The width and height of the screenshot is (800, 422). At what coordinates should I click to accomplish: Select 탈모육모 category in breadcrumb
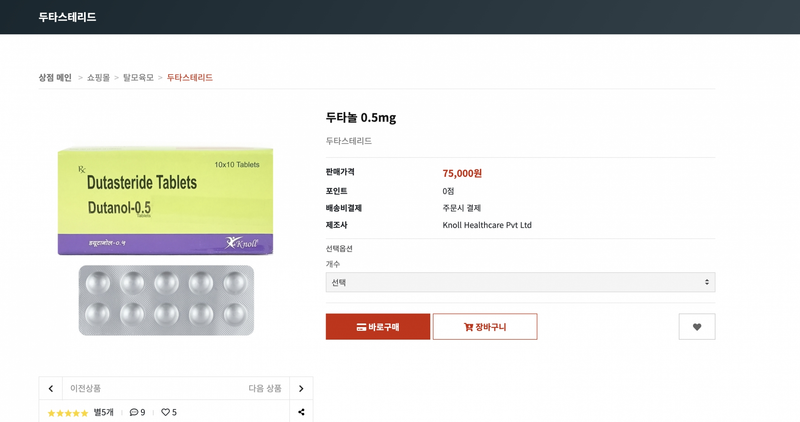coord(138,77)
